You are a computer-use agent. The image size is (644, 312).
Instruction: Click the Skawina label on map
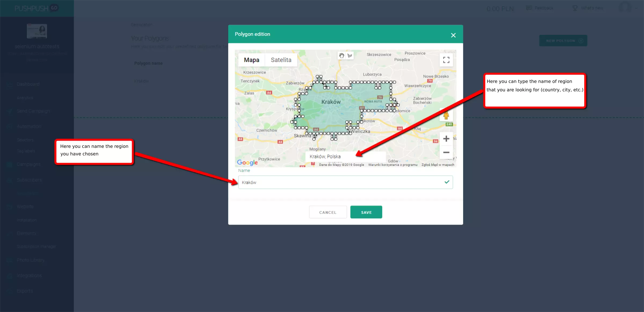[x=303, y=136]
